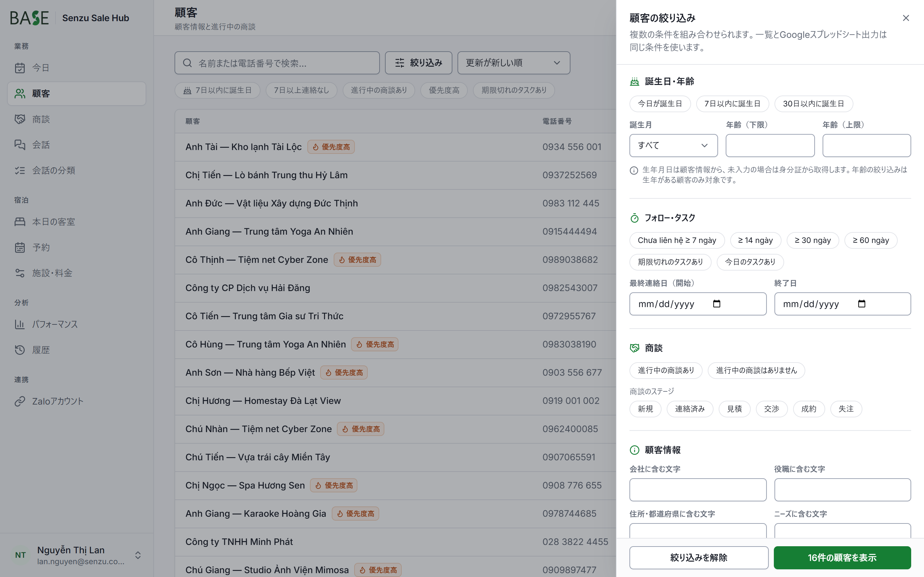Expand the Nguyễn Thị Lan account switcher
Screen dimensions: 924x577
pyautogui.click(x=138, y=555)
